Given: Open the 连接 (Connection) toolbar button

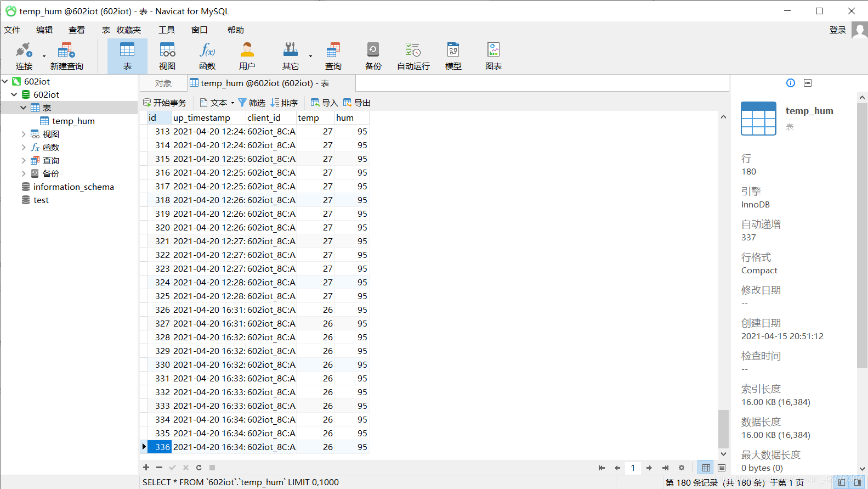Looking at the screenshot, I should coord(24,56).
